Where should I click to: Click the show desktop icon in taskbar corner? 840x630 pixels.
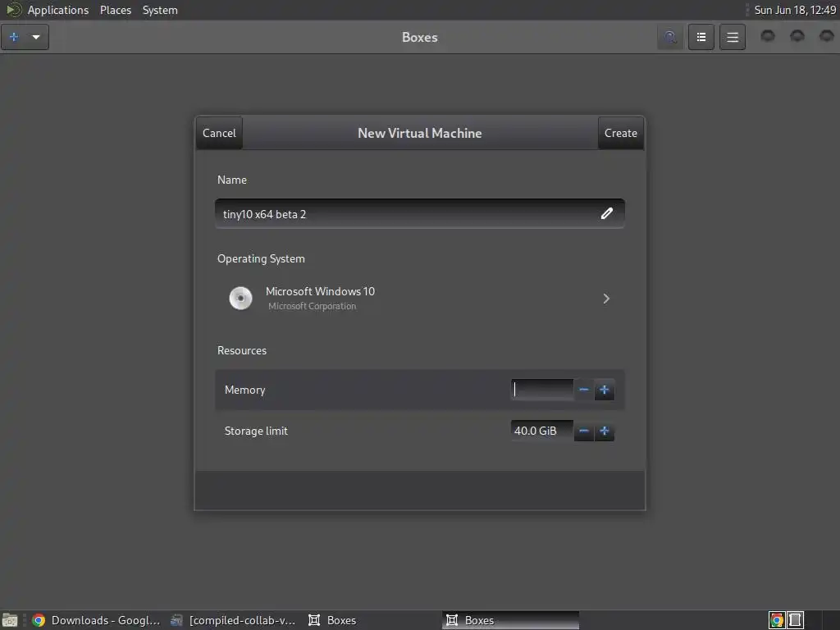coord(10,620)
